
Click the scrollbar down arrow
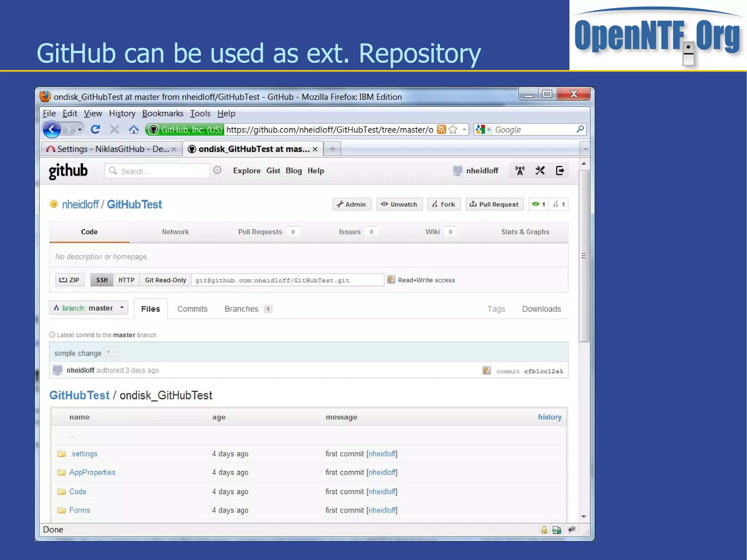click(584, 517)
